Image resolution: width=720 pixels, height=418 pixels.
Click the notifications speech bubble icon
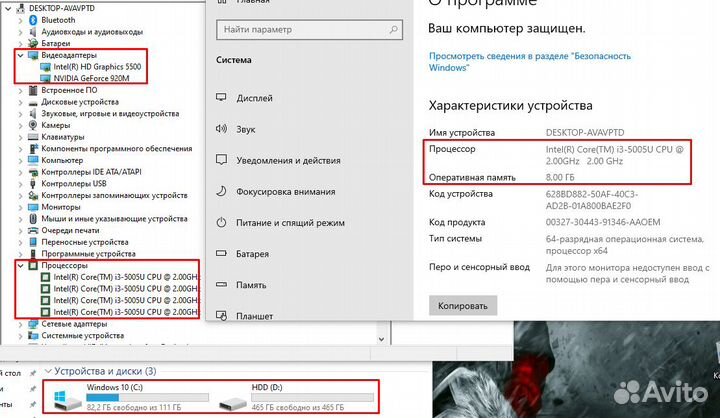click(x=221, y=160)
